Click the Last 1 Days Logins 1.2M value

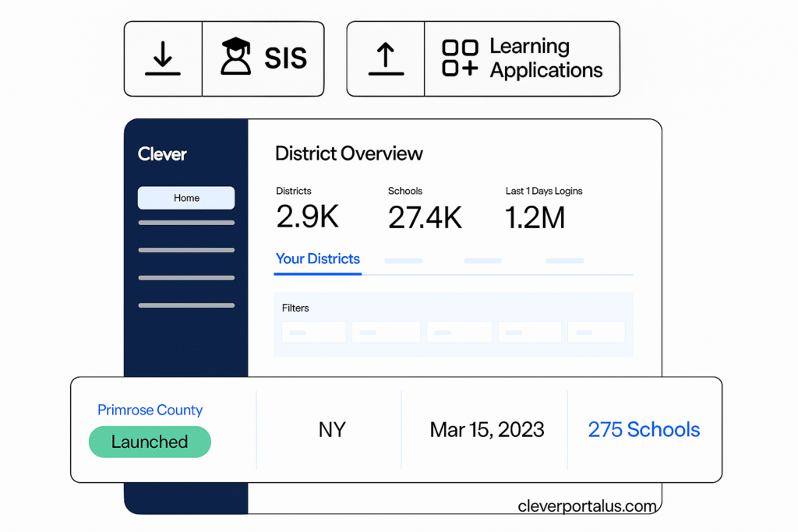(x=535, y=217)
